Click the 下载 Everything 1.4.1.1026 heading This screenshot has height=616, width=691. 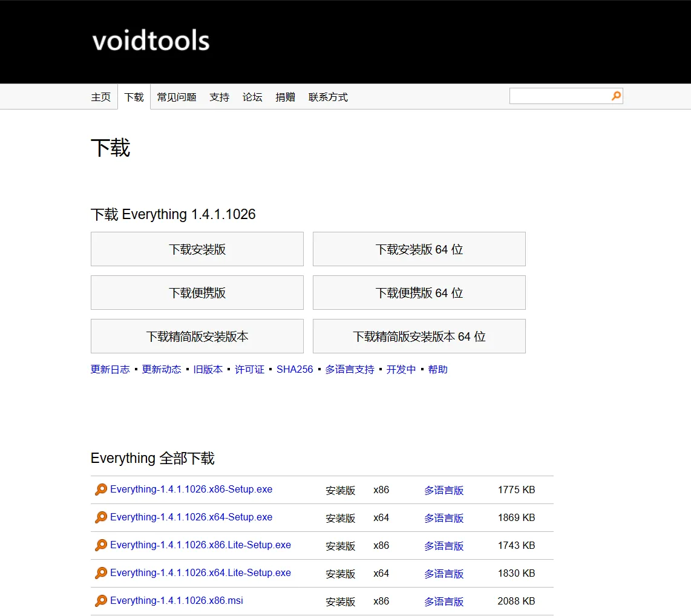[x=173, y=214]
